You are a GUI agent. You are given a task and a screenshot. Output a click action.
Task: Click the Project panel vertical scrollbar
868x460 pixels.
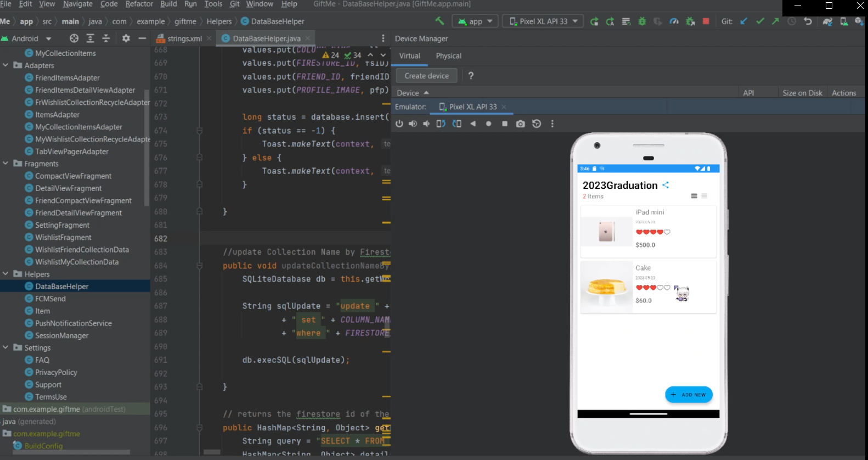coord(146,147)
